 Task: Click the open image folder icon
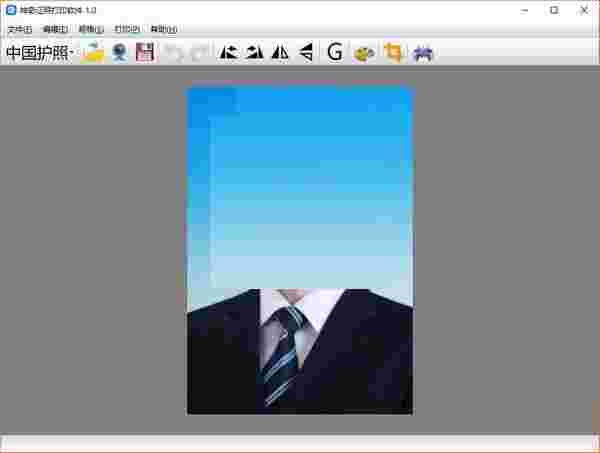[x=93, y=52]
